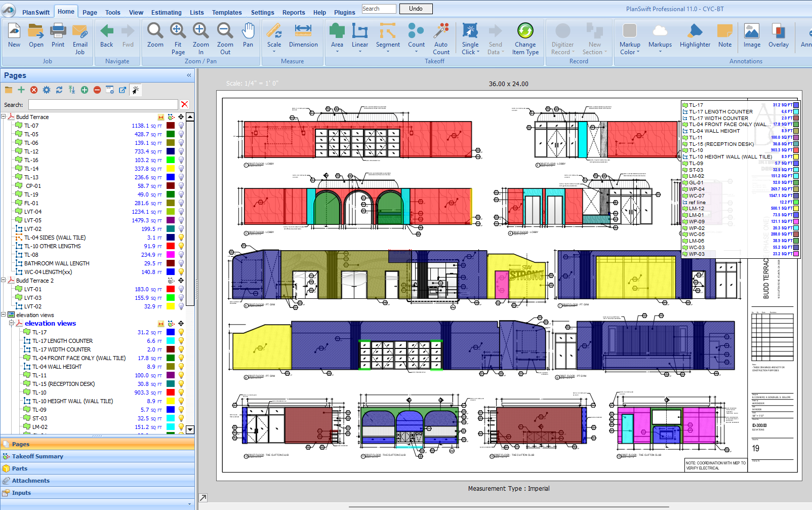Toggle lightbulb visibility for TL-05
This screenshot has height=510, width=812.
(x=181, y=134)
